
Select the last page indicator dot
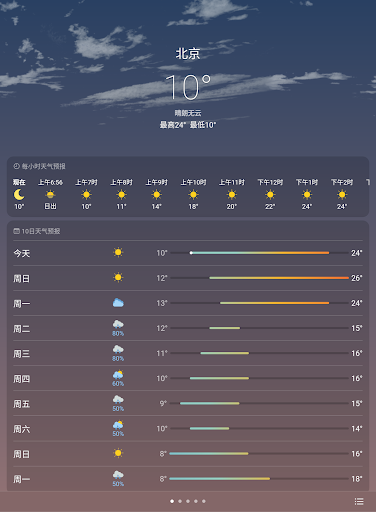(204, 501)
